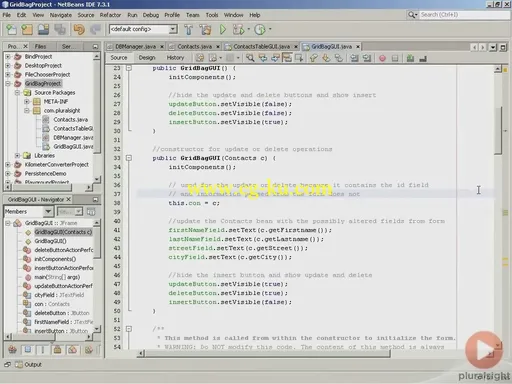
Task: Toggle Show Static Members navigator filter
Action: point(42,349)
